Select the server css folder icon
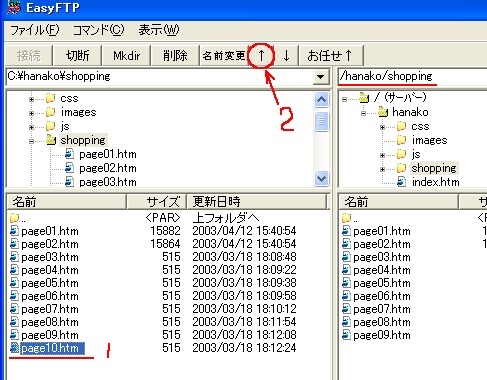487x380 pixels. click(x=401, y=126)
